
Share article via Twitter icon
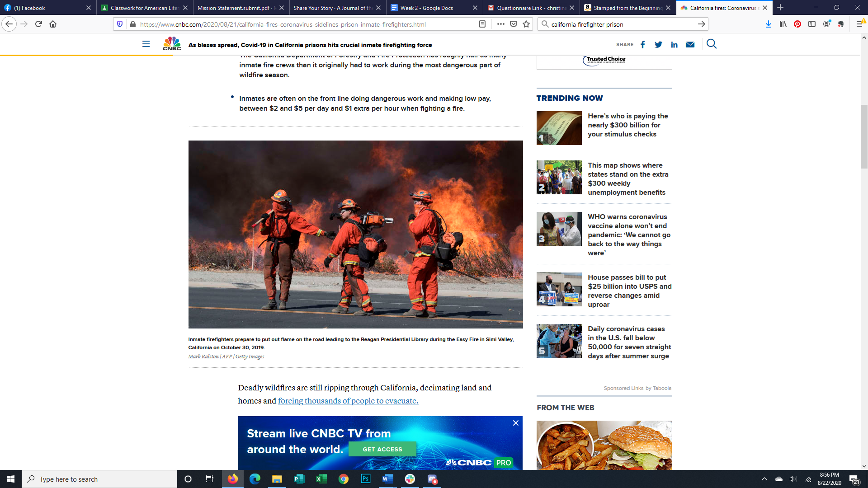[x=658, y=44]
